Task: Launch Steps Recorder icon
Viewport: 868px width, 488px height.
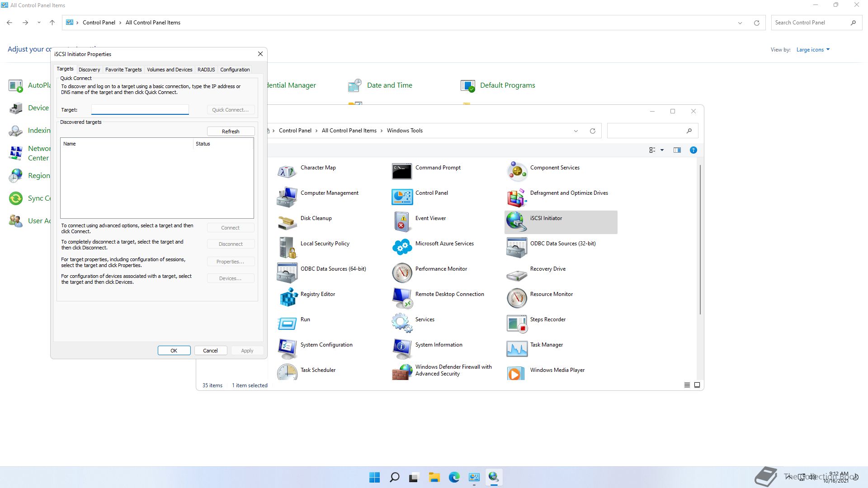Action: [x=517, y=324]
